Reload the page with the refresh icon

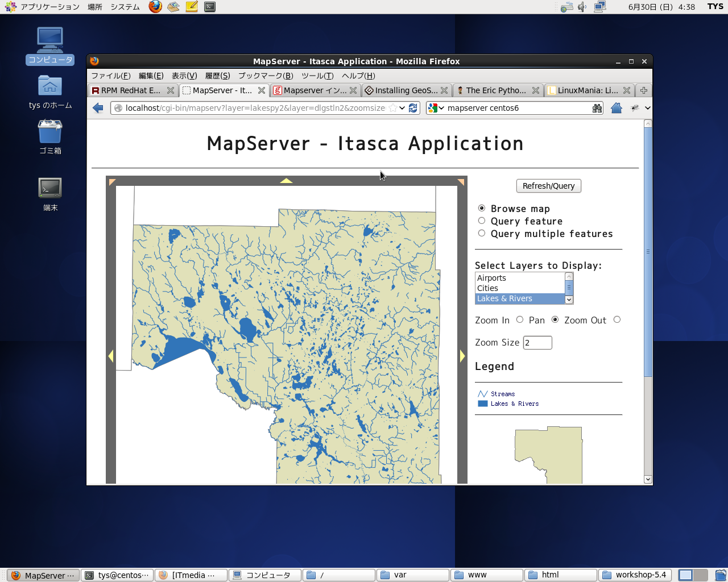tap(413, 108)
